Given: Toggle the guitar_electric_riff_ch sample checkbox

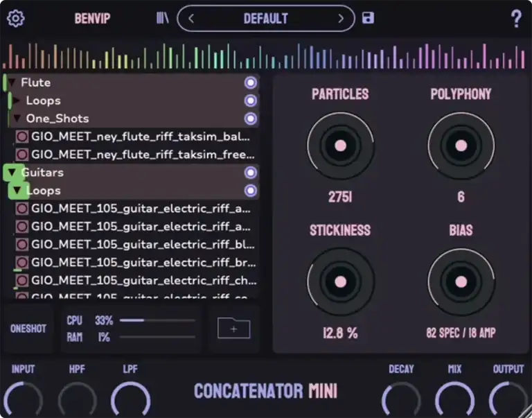Looking at the screenshot, I should pyautogui.click(x=22, y=281).
